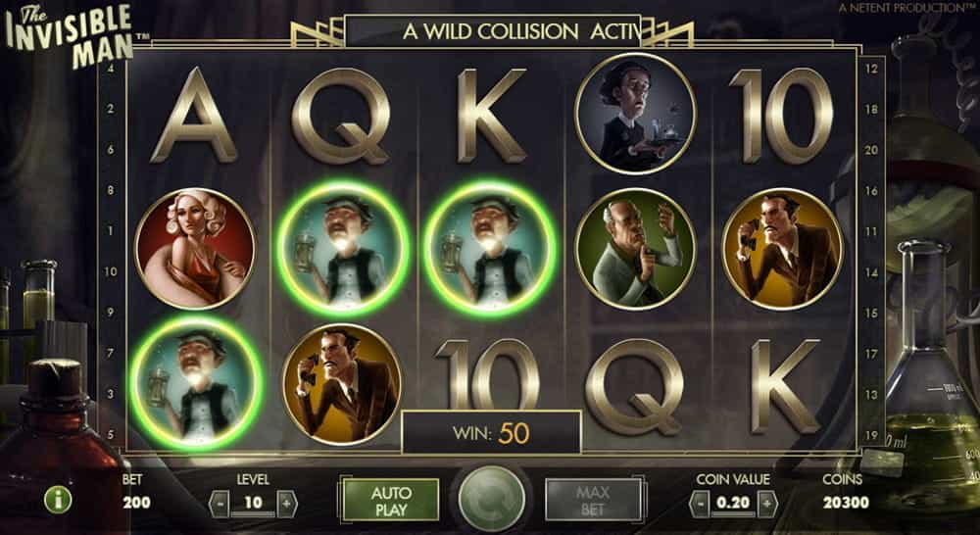Viewport: 980px width, 535px height.
Task: Select payline number 12 on right edge
Action: coord(872,69)
